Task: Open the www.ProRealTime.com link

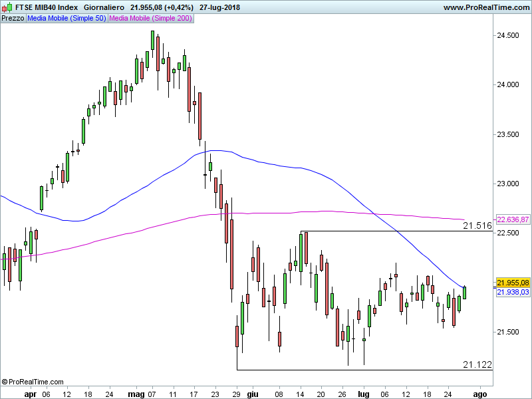Action: pyautogui.click(x=486, y=7)
